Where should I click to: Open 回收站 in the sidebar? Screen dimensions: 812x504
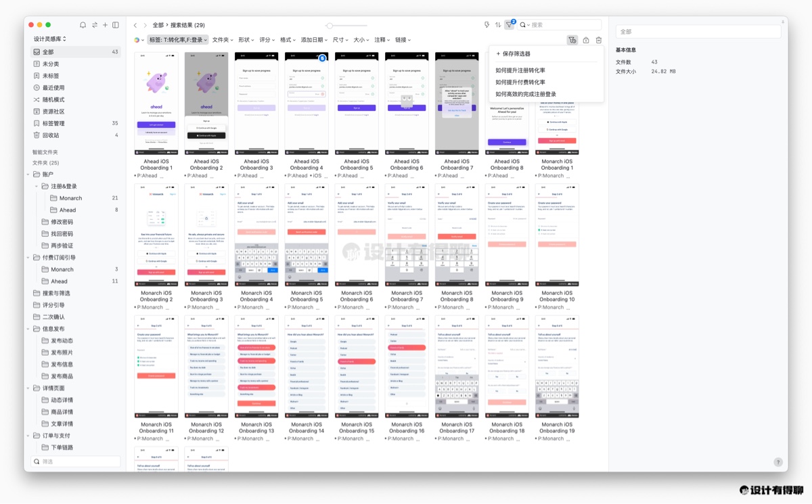tap(76, 135)
